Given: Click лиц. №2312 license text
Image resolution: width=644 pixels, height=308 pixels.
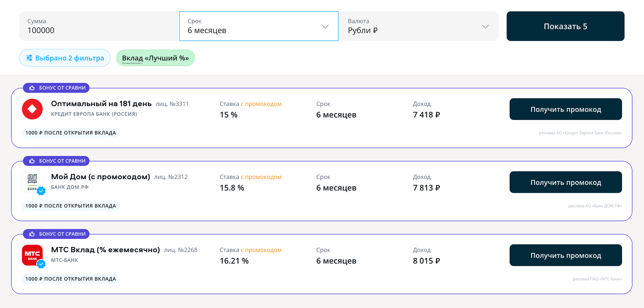Looking at the screenshot, I should (171, 177).
